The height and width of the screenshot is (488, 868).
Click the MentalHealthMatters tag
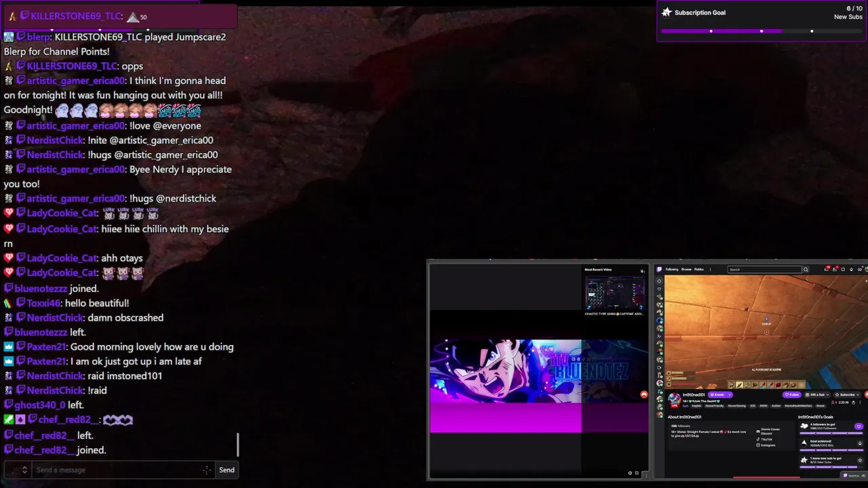(798, 406)
